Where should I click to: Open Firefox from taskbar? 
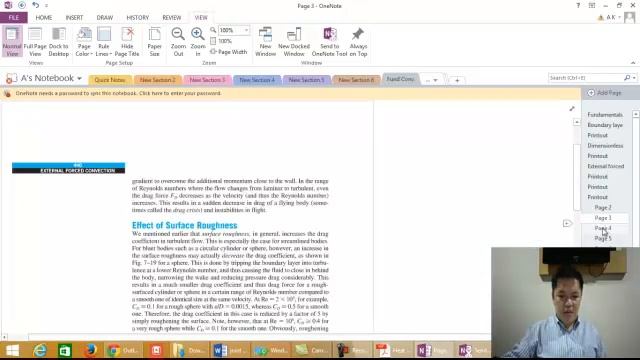coord(90,350)
